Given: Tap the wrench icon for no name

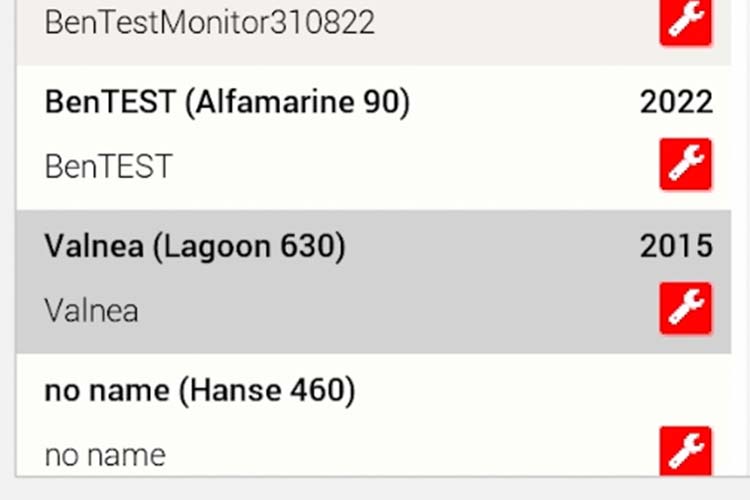Looking at the screenshot, I should pyautogui.click(x=685, y=451).
